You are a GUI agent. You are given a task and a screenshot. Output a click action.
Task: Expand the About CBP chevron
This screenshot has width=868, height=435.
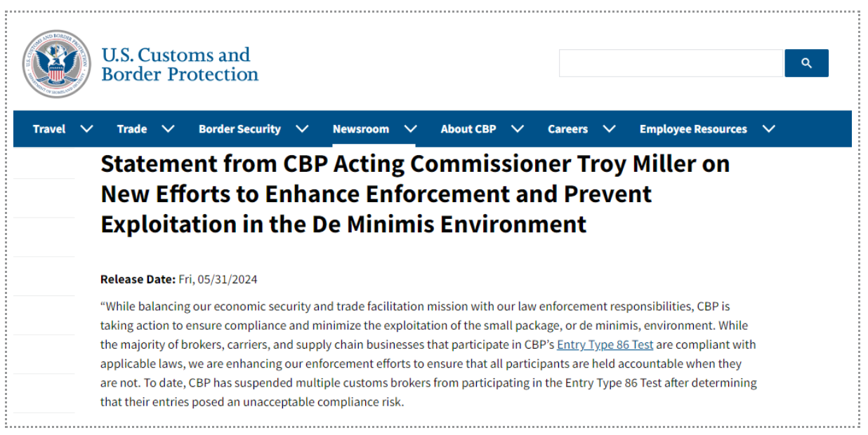(x=518, y=129)
